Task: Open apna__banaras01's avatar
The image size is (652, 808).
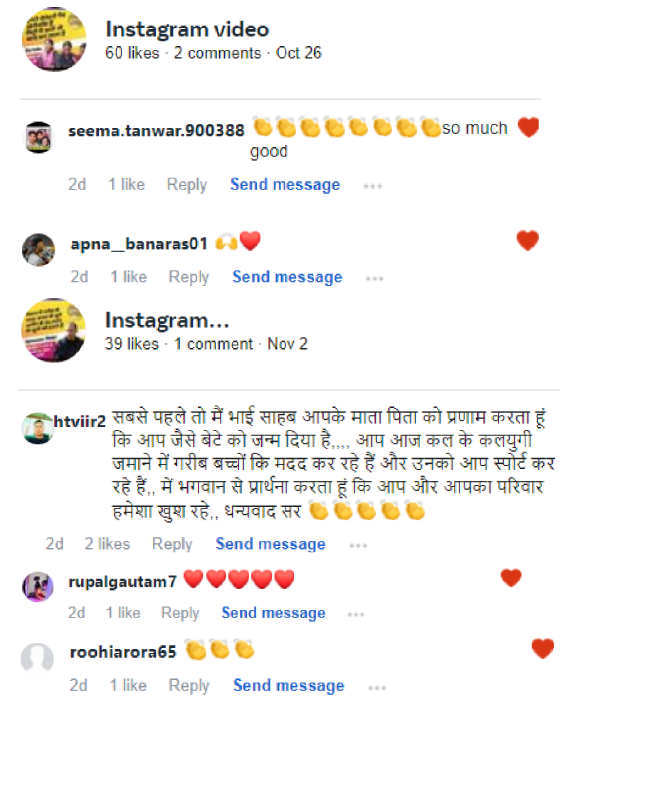Action: (x=38, y=250)
